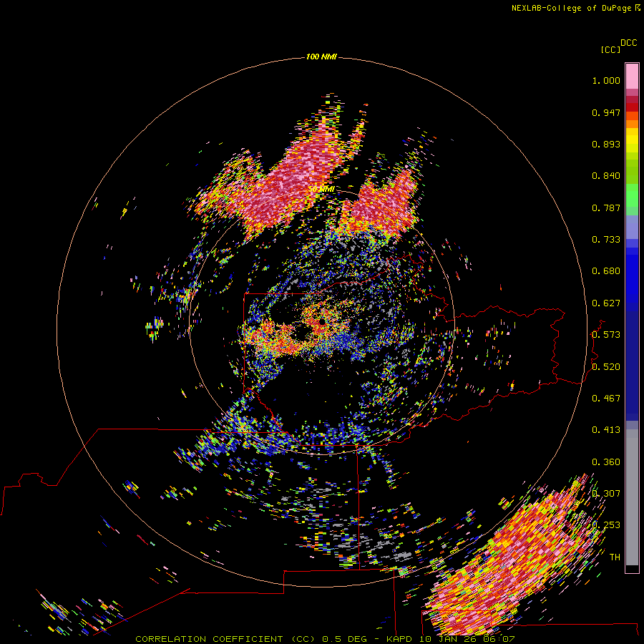Click the [CC] legend unit label
Viewport: 644px width, 644px height.
pyautogui.click(x=611, y=50)
